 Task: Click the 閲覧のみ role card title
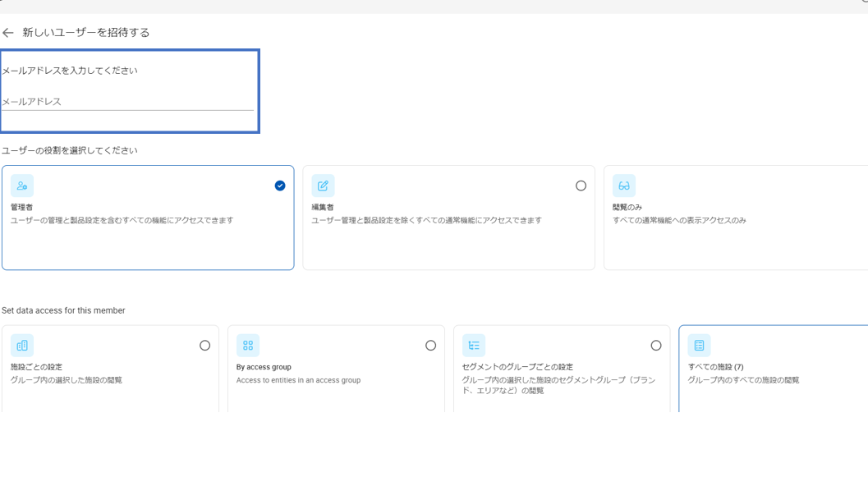[627, 207]
